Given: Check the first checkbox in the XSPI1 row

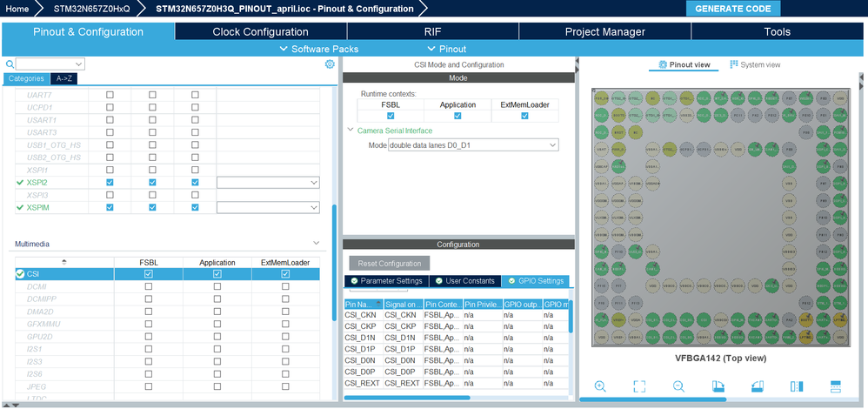Looking at the screenshot, I should 110,170.
